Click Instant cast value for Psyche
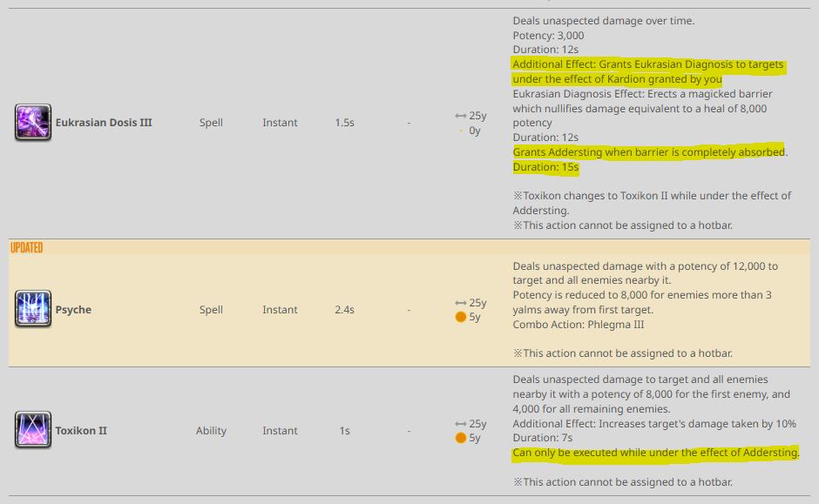 tap(280, 309)
